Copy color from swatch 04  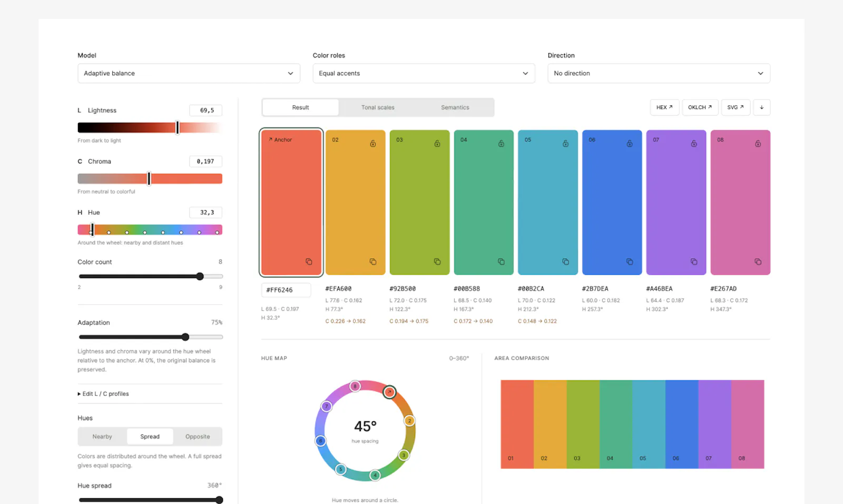coord(501,262)
